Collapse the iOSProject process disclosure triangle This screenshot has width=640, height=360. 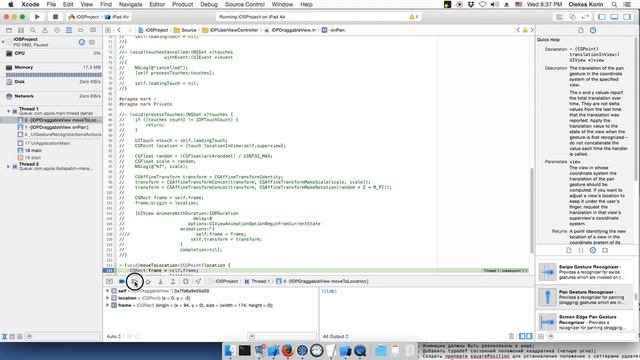[x=3, y=42]
